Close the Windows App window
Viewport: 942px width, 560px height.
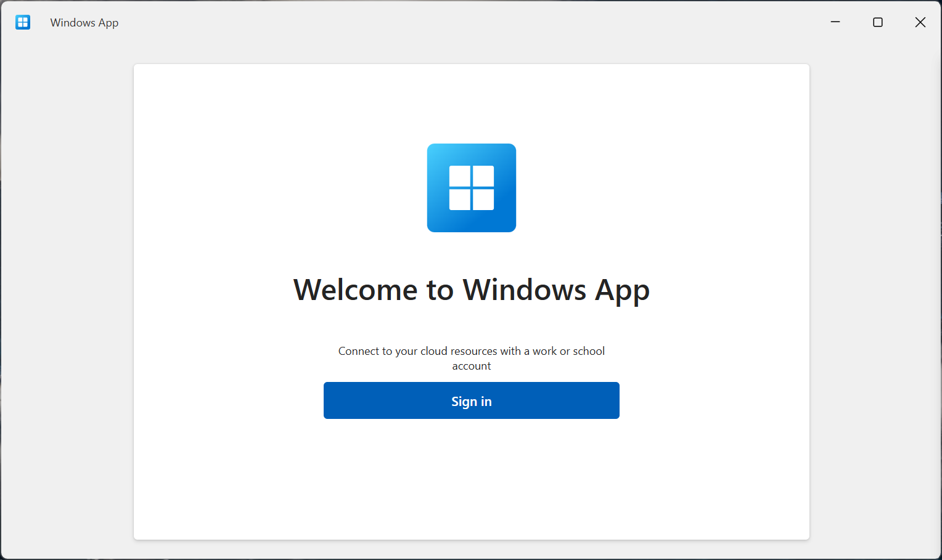click(x=920, y=22)
